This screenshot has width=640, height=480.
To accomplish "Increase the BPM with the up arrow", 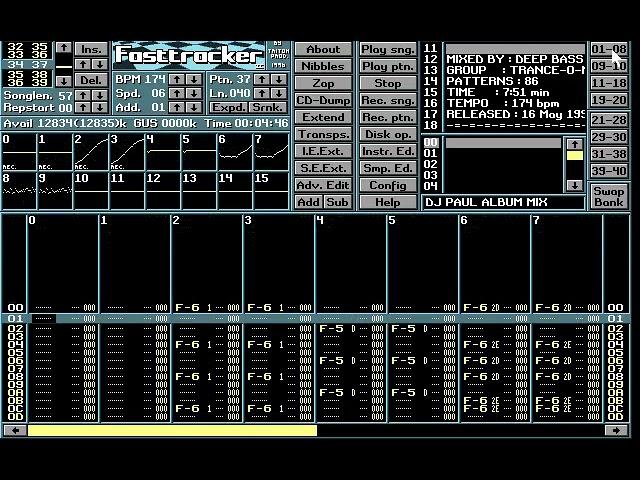I will tap(177, 79).
